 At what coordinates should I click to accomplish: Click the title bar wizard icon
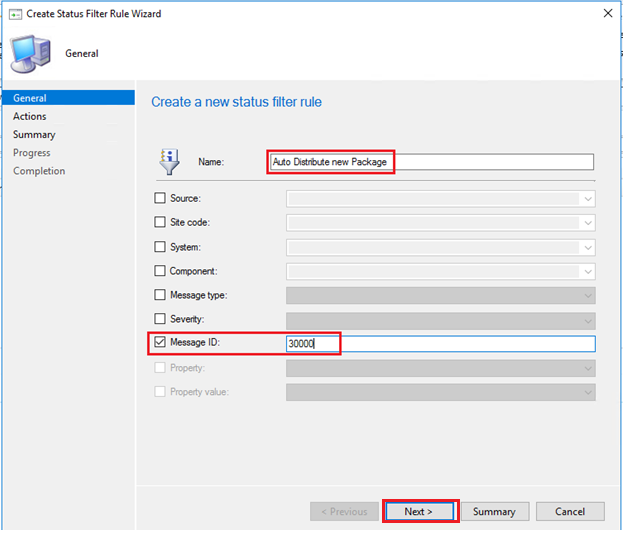(14, 14)
